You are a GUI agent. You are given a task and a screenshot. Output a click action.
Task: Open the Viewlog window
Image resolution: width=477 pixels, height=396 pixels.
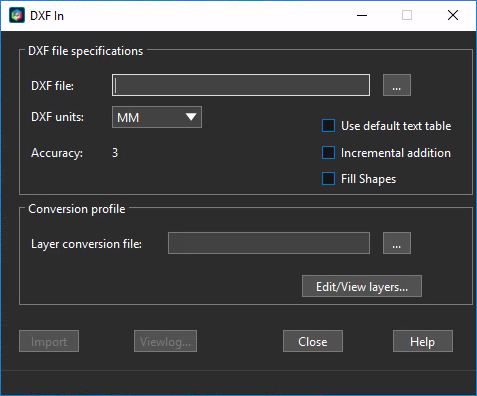(x=165, y=341)
